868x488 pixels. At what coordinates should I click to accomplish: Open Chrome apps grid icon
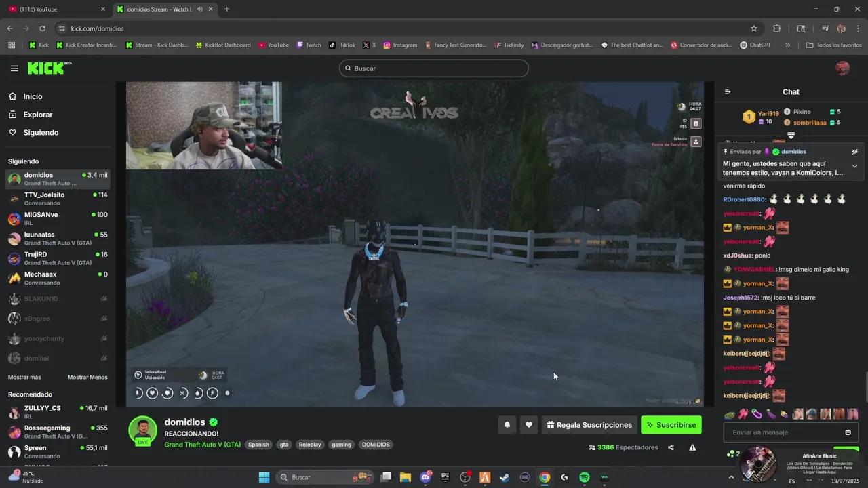12,45
